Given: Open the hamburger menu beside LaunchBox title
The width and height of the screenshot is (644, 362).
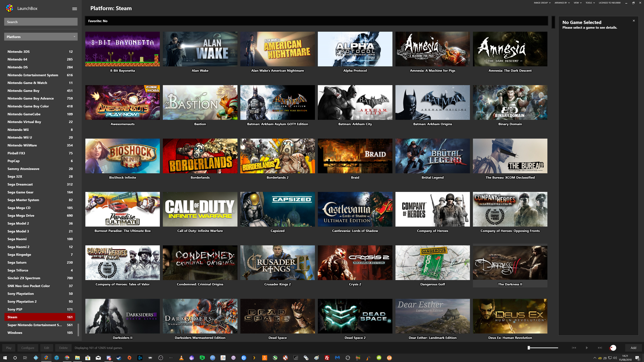Looking at the screenshot, I should click(x=74, y=9).
